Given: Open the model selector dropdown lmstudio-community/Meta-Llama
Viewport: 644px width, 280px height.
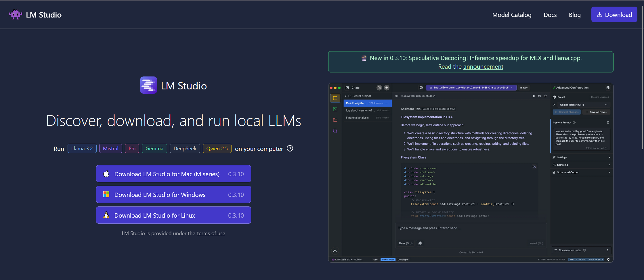Looking at the screenshot, I should click(471, 88).
